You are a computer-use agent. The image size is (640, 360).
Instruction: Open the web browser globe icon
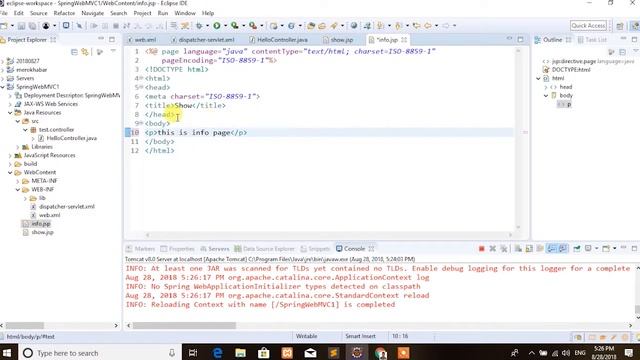point(353,26)
